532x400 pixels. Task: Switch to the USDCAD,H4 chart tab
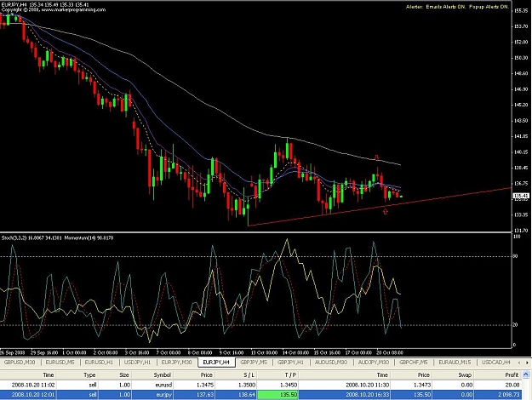pyautogui.click(x=496, y=363)
